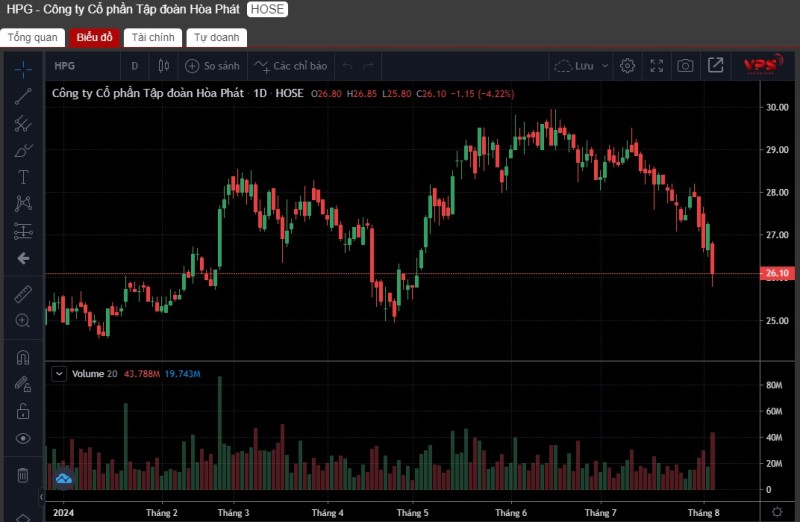Viewport: 800px width, 522px height.
Task: Change the candlestick chart style
Action: [x=163, y=66]
